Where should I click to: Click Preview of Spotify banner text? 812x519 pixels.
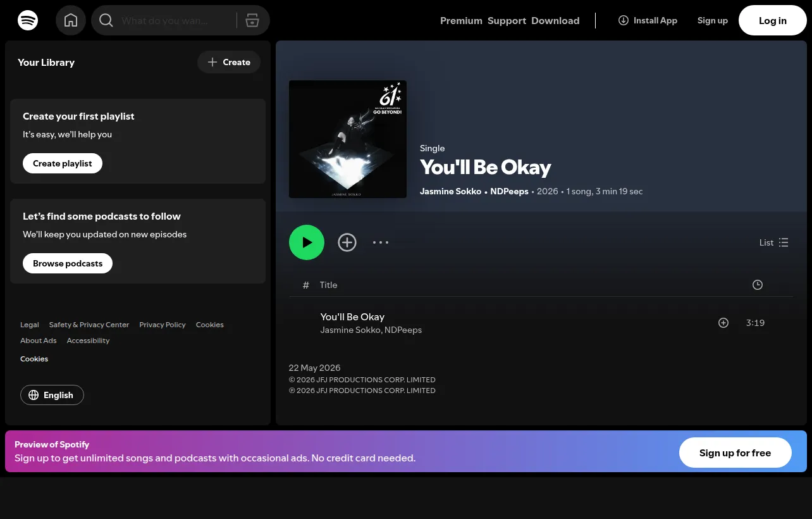(x=52, y=444)
